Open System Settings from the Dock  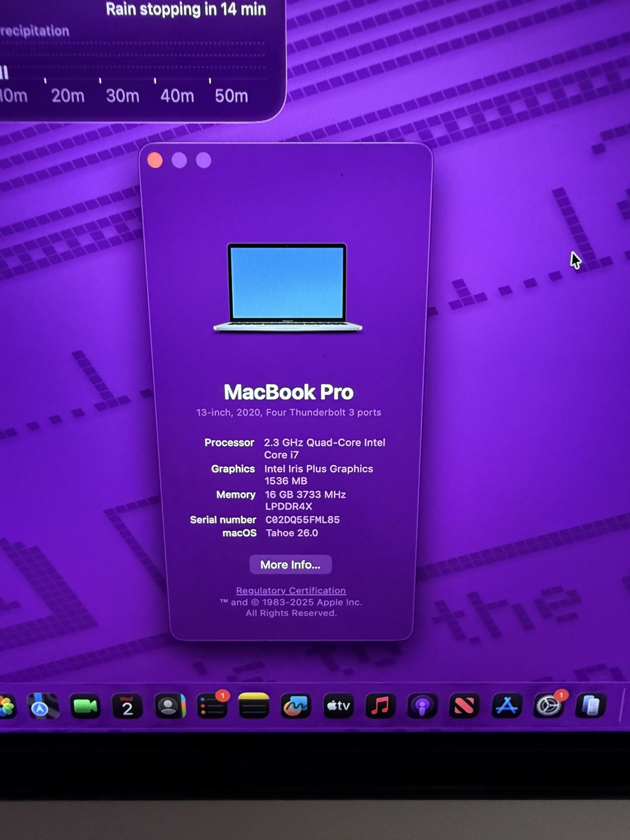(549, 705)
